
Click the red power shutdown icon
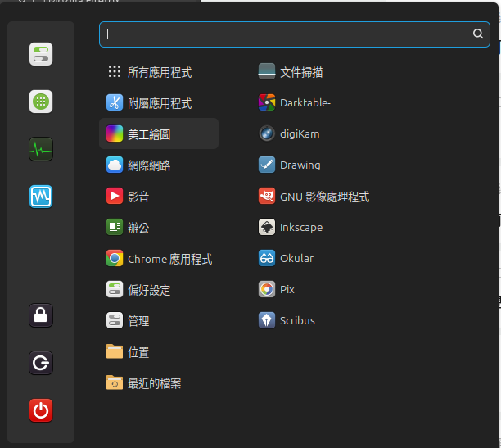coord(41,410)
